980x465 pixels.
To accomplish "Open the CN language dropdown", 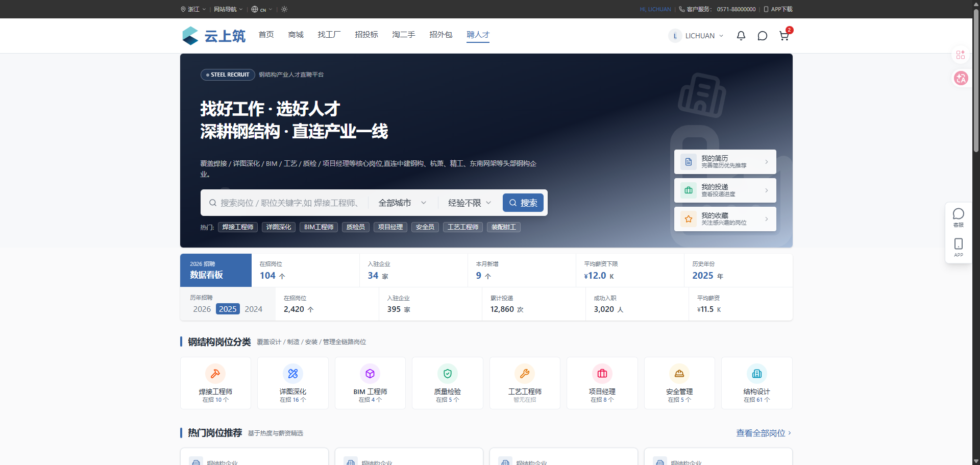I will click(262, 9).
